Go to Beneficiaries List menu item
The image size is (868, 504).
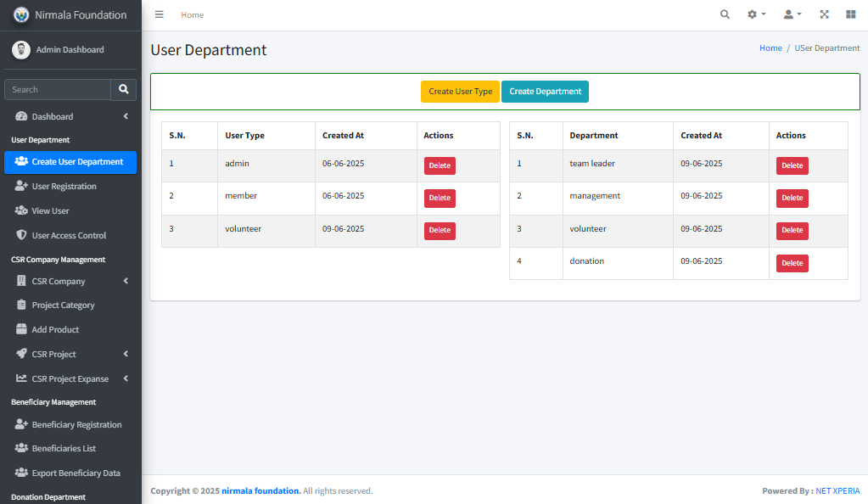pos(64,448)
